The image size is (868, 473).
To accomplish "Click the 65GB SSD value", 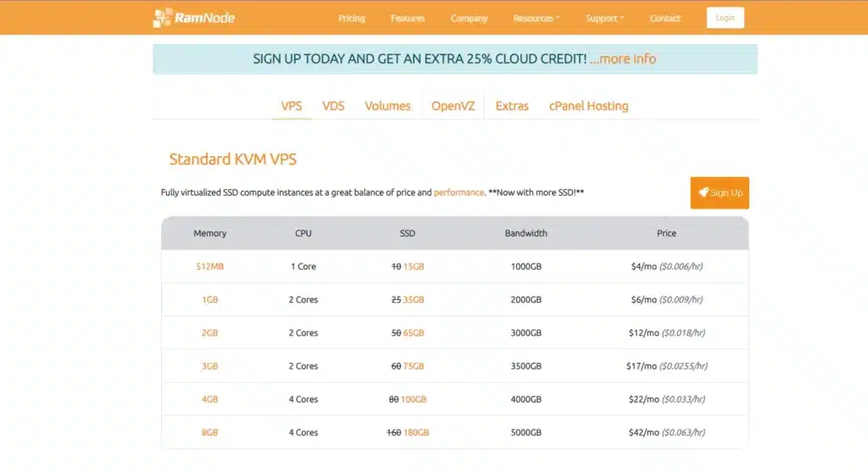I will (414, 333).
